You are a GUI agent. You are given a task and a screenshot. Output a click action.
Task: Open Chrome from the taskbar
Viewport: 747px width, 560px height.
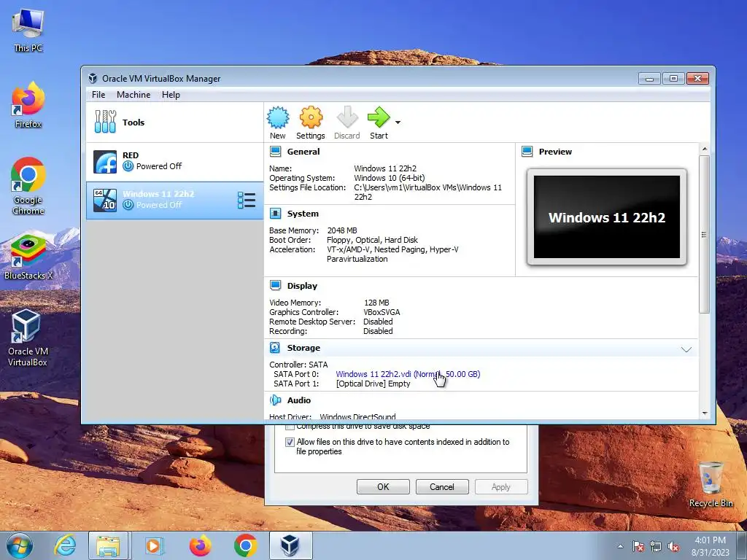pyautogui.click(x=245, y=545)
